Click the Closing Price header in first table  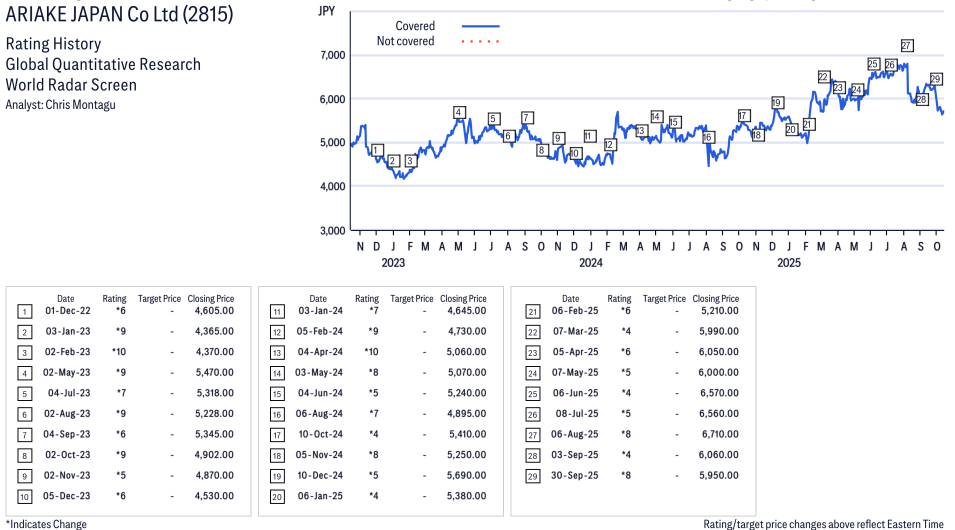[x=211, y=298]
